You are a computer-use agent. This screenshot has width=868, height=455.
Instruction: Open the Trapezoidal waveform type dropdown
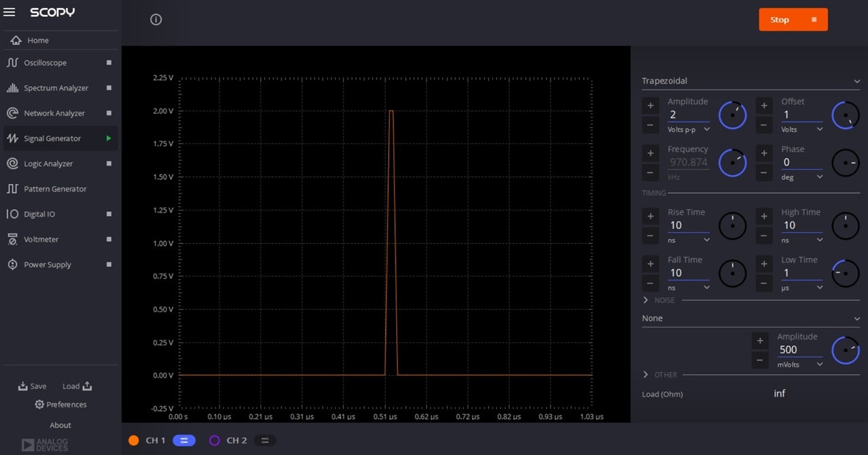pyautogui.click(x=750, y=81)
